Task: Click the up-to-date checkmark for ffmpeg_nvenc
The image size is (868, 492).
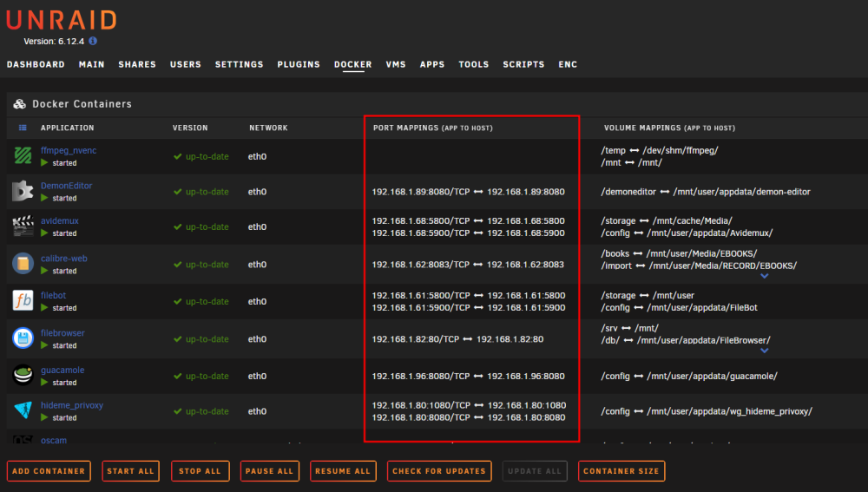Action: (x=178, y=156)
